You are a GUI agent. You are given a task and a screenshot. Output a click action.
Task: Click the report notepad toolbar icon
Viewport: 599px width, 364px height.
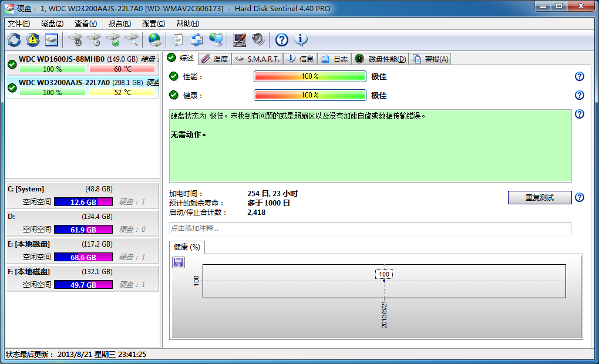click(x=179, y=40)
